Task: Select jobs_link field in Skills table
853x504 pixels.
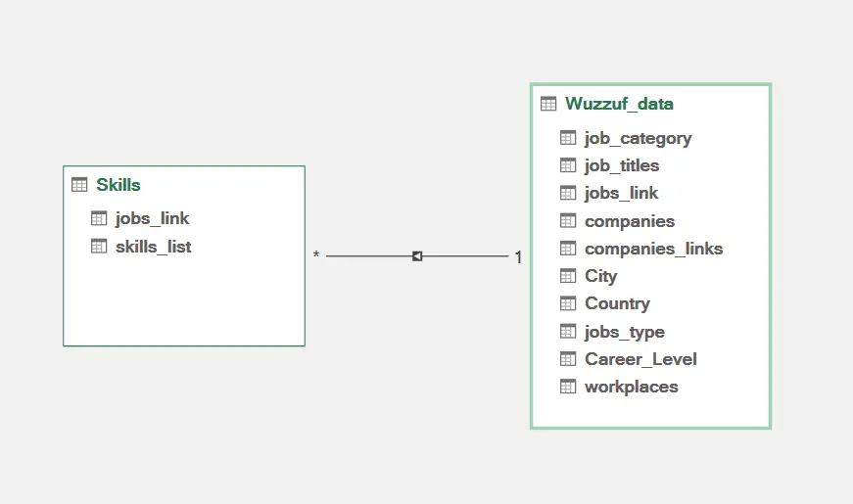Action: 152,218
